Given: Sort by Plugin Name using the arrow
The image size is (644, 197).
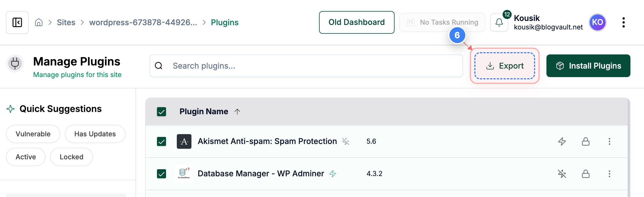Looking at the screenshot, I should click(237, 111).
